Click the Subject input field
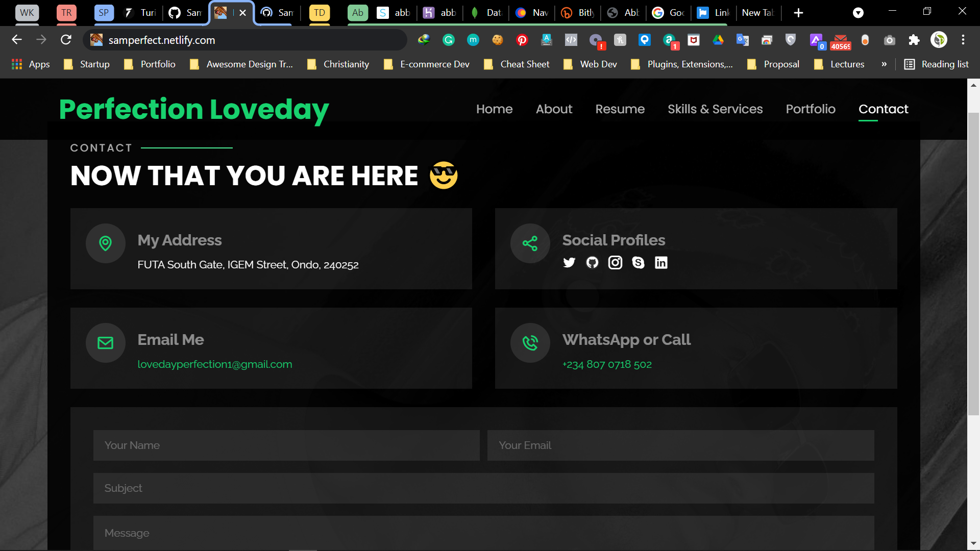The image size is (980, 551). pyautogui.click(x=483, y=488)
